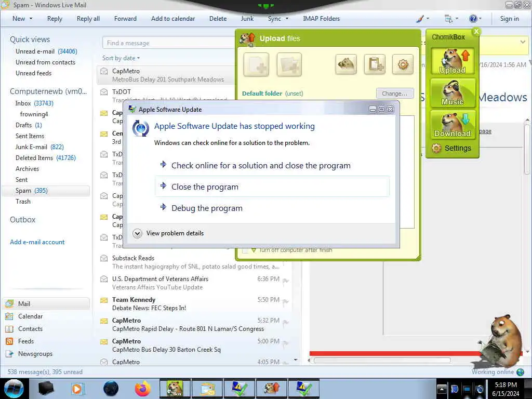Click the hamster mascot reading newspaper
Viewport: 532px width, 399px height.
click(500, 341)
